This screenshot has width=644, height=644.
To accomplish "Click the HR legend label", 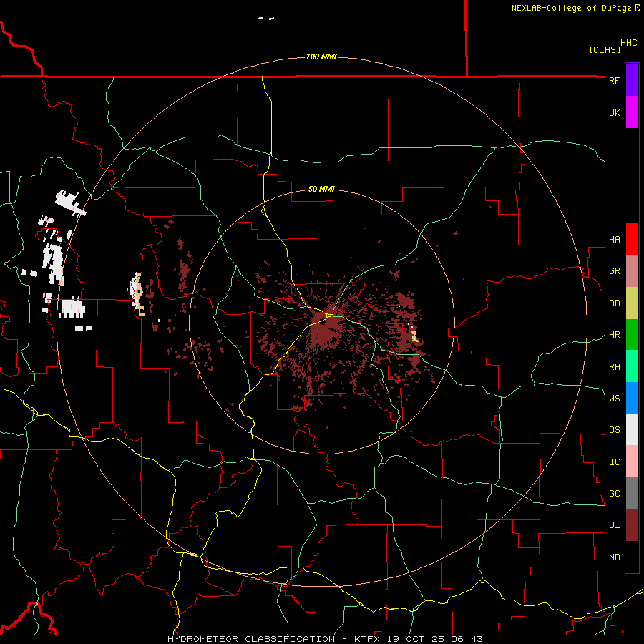I will (x=614, y=335).
